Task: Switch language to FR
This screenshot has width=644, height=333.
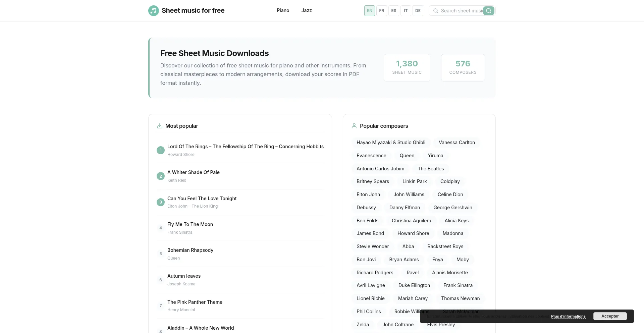Action: coord(382,11)
